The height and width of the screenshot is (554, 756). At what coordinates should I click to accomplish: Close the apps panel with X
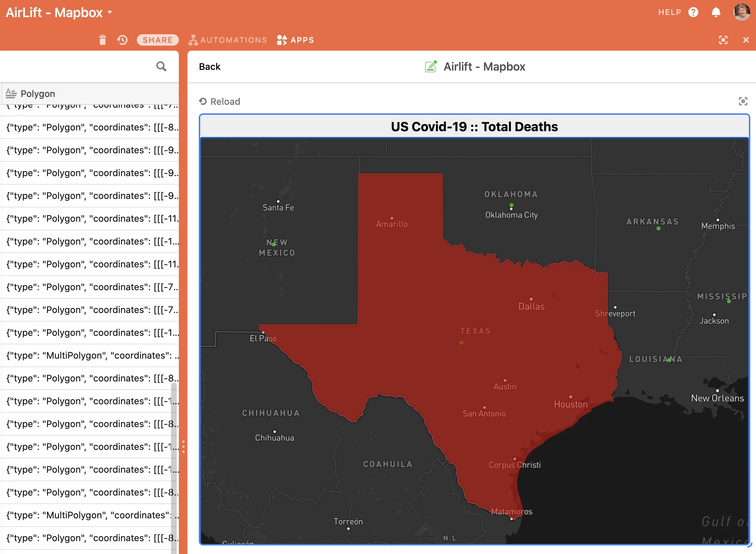tap(746, 40)
